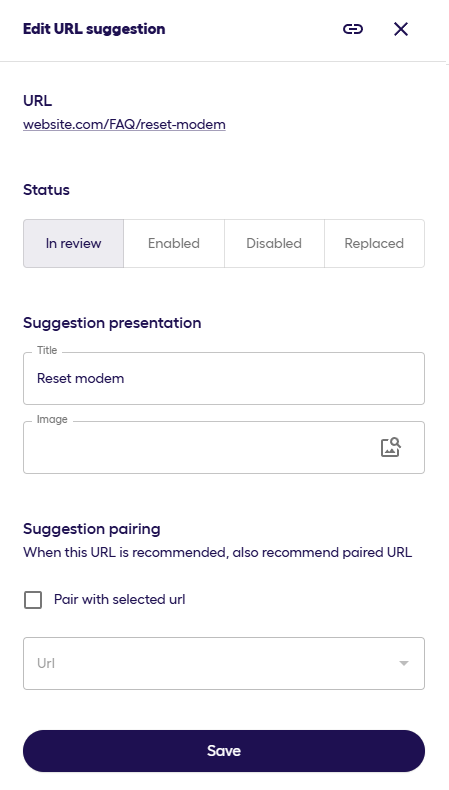Switch status to Disabled
Screen dimensions: 449x790
[x=274, y=243]
